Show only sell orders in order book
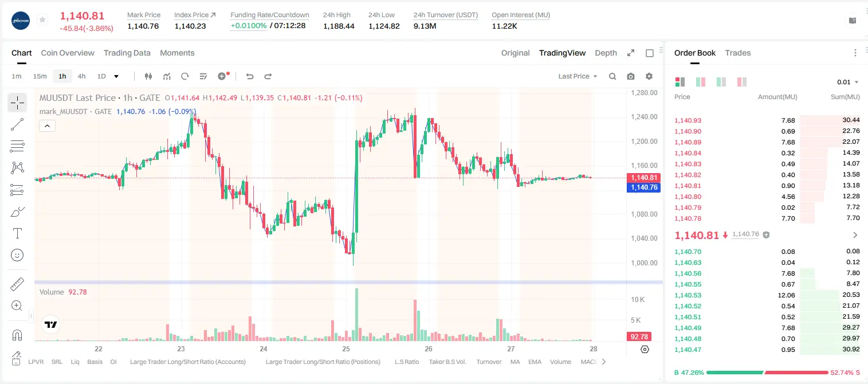Screen dimensions: 868x384 pyautogui.click(x=741, y=82)
